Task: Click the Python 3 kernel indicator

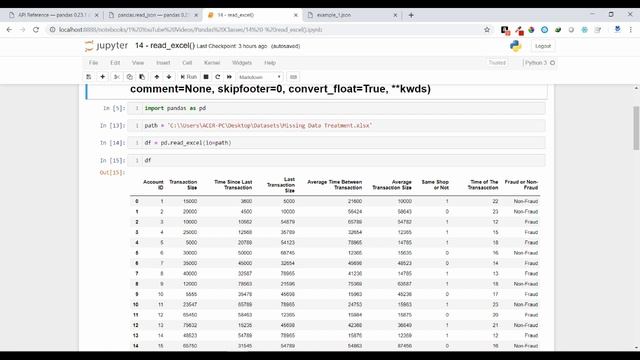Action: 540,63
